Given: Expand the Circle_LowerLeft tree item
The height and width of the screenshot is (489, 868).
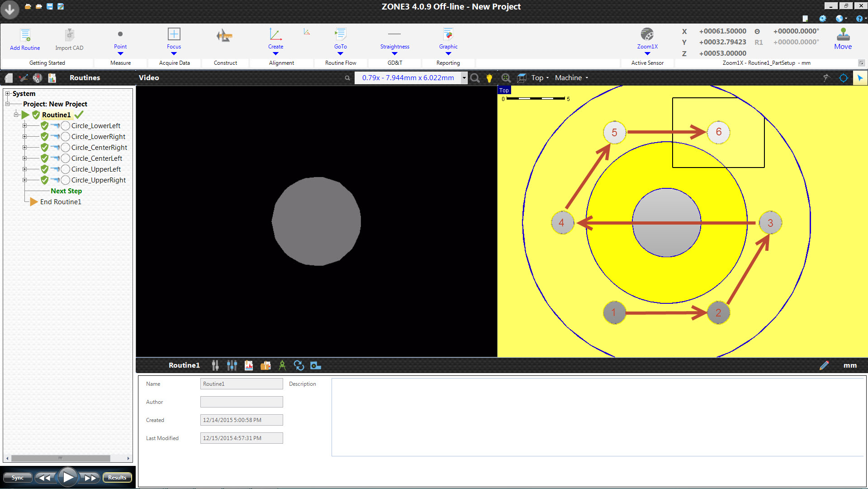Looking at the screenshot, I should (25, 125).
